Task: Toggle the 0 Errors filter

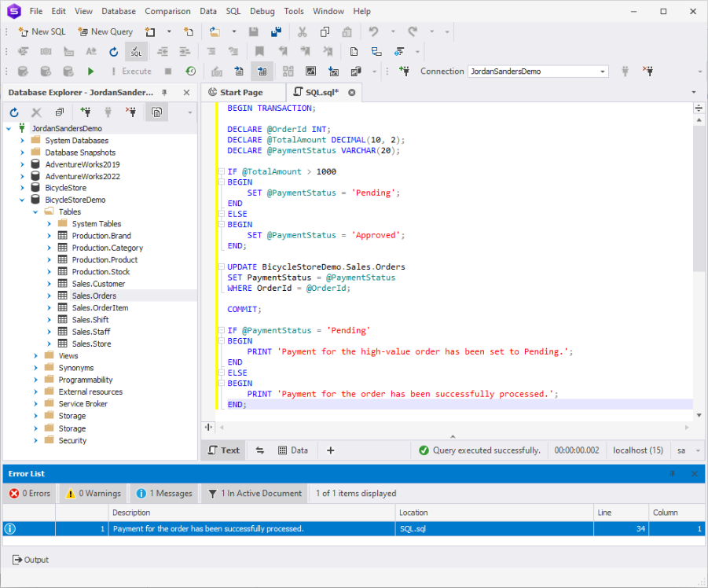Action: 29,494
